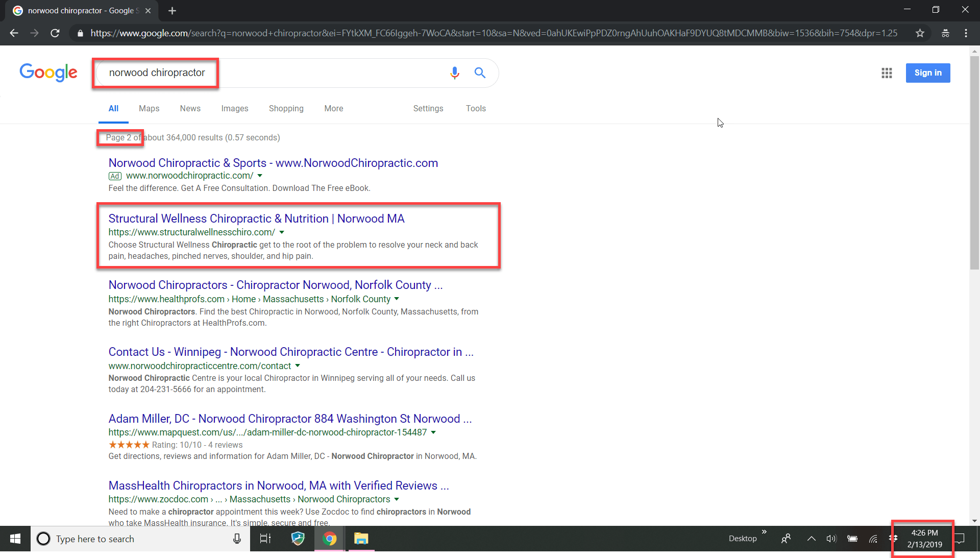The width and height of the screenshot is (980, 558).
Task: Click the blue magnifier search icon
Action: pyautogui.click(x=480, y=73)
